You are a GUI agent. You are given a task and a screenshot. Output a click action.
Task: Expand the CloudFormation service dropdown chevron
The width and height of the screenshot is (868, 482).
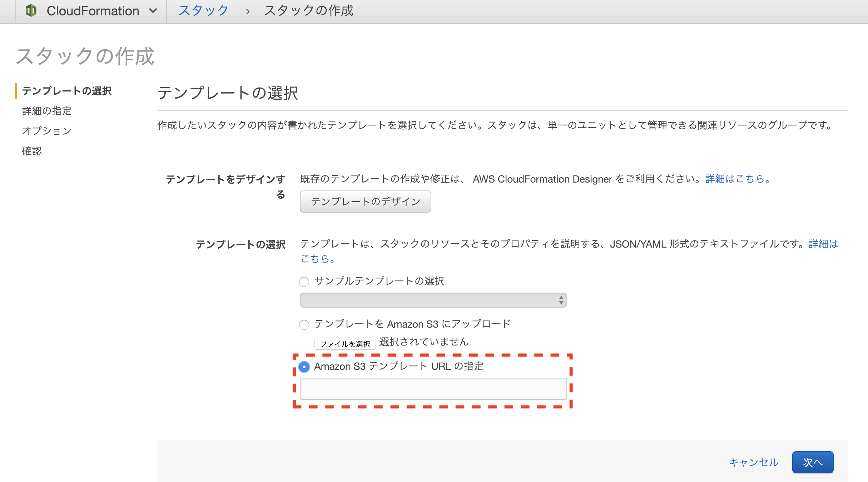(x=153, y=11)
